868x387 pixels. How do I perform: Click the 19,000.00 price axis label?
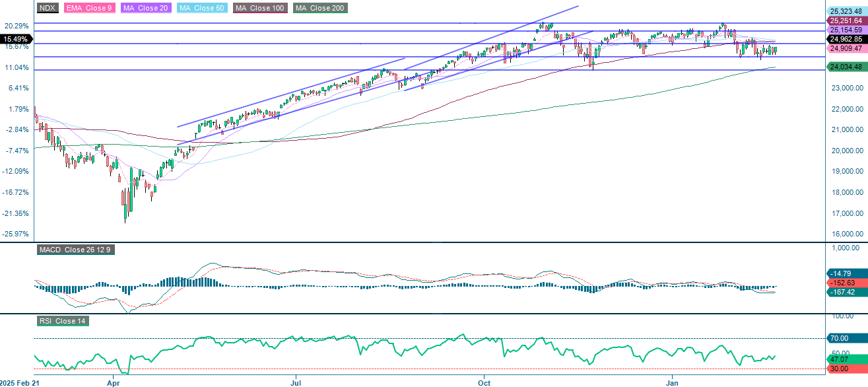848,172
